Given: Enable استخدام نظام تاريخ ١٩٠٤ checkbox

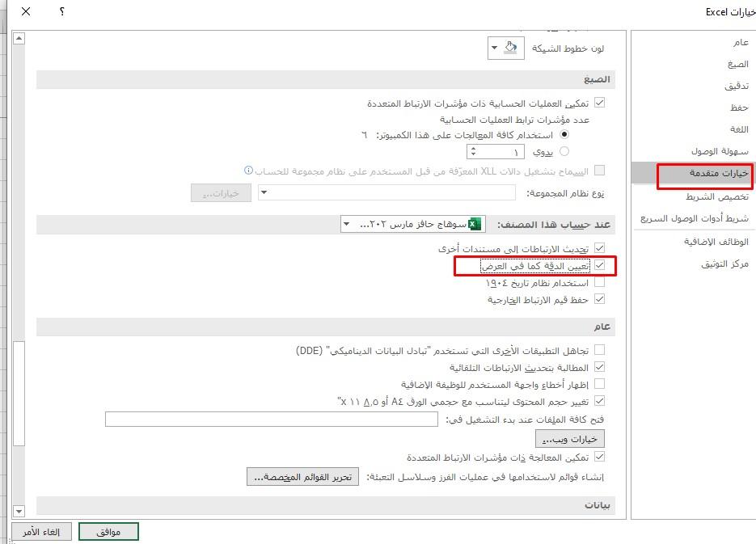Looking at the screenshot, I should 599,282.
